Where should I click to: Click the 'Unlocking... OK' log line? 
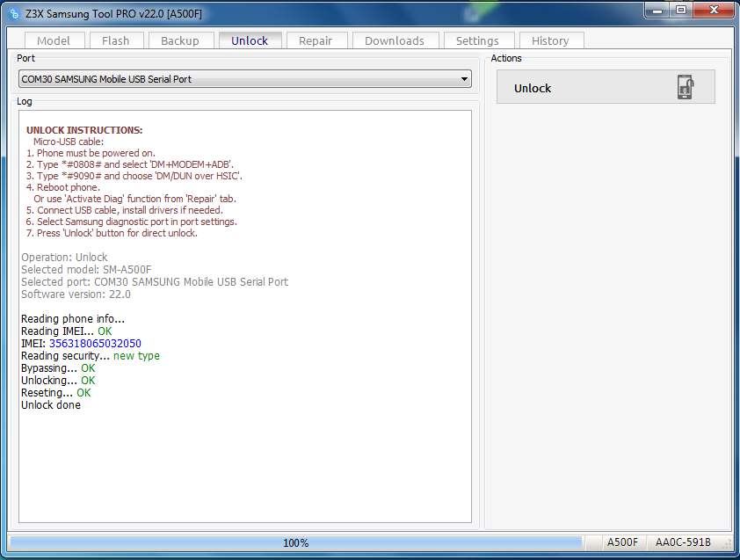58,381
